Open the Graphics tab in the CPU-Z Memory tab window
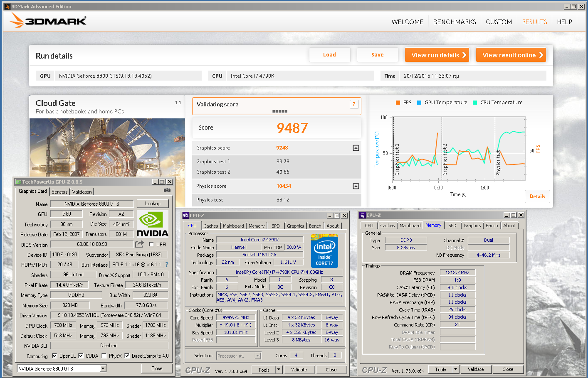This screenshot has height=378, width=588. point(472,226)
